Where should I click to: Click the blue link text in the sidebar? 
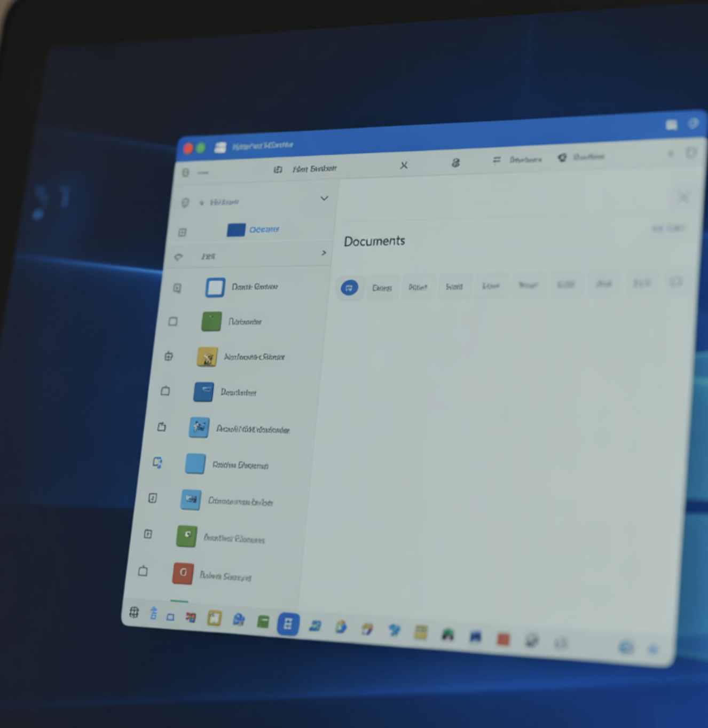[264, 230]
